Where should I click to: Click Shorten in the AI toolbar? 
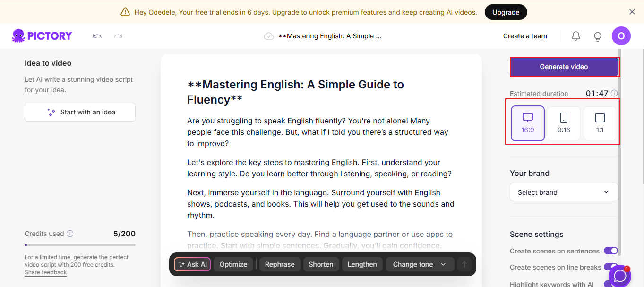pos(321,264)
